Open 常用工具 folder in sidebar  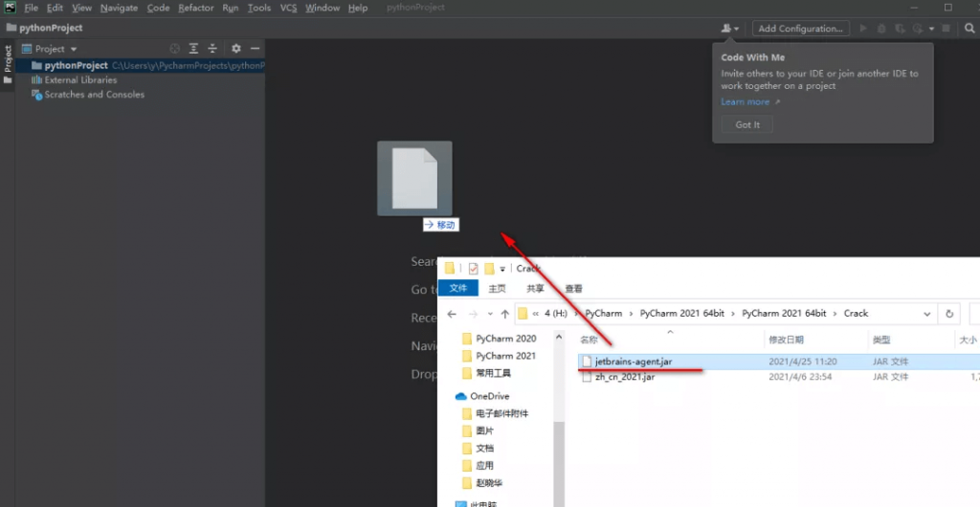coord(493,373)
